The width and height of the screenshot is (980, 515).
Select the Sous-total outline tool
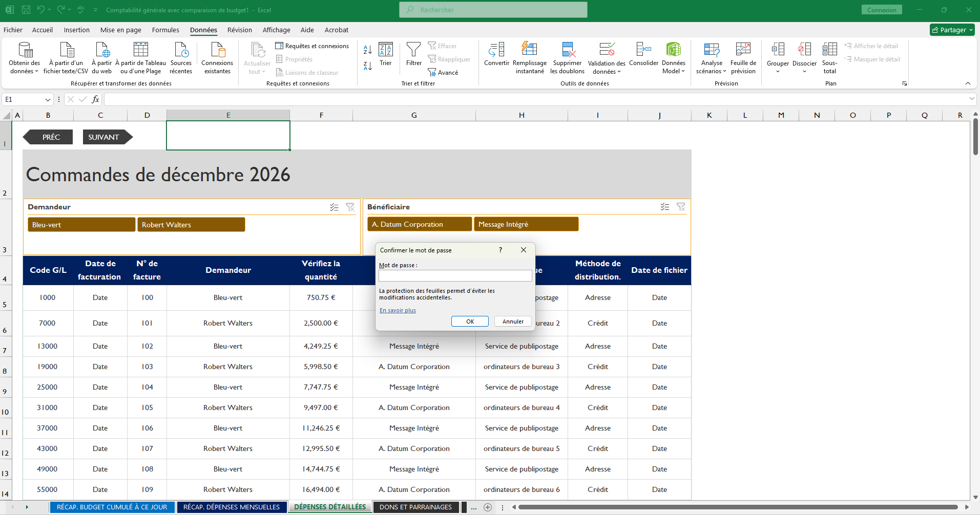829,57
